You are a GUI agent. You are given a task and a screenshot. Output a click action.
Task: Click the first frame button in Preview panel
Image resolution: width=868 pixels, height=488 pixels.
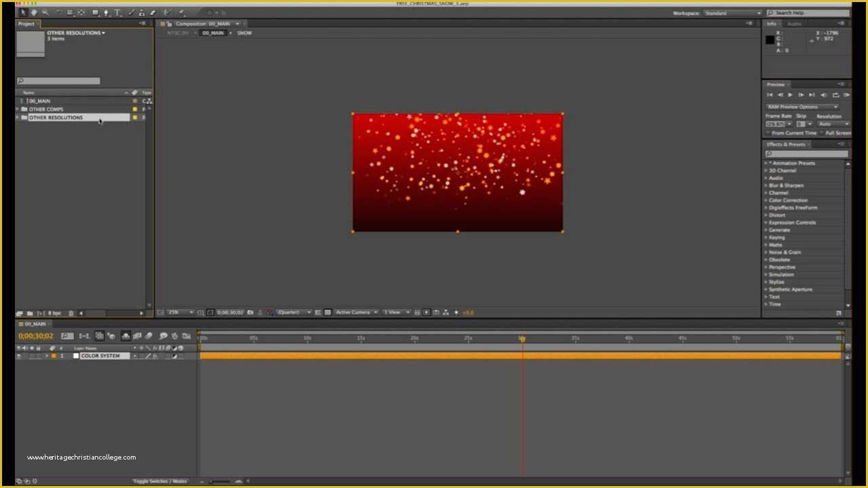[x=770, y=95]
